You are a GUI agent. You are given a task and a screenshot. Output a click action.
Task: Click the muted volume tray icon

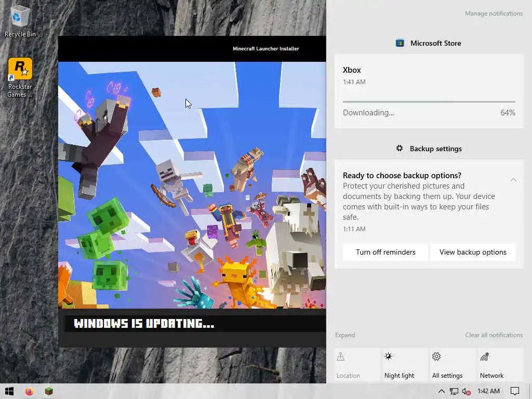point(466,392)
